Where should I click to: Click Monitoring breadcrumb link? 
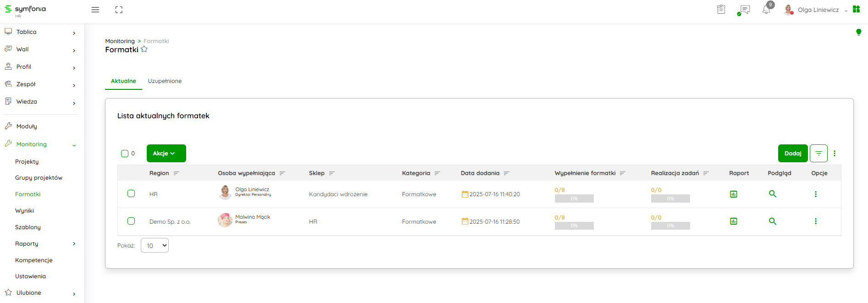tap(120, 41)
